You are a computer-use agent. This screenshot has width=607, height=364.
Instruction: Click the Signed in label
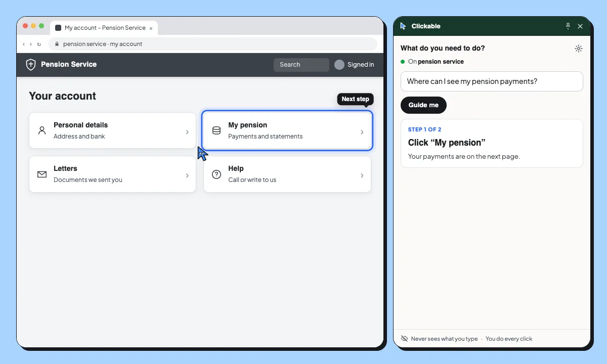point(361,65)
